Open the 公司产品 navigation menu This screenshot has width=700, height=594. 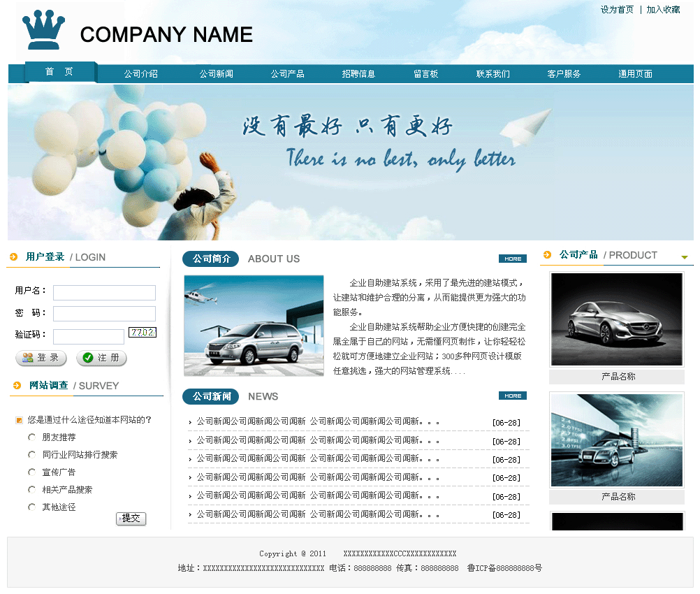click(287, 74)
